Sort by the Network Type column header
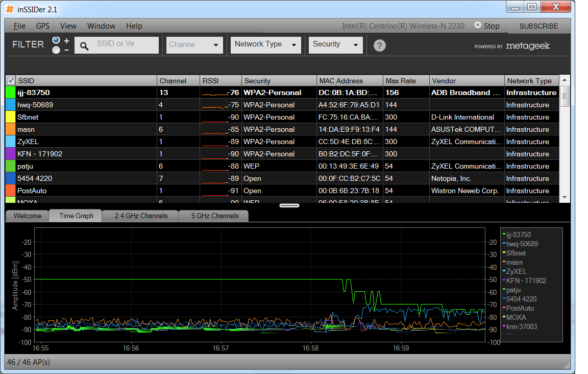The height and width of the screenshot is (374, 588). point(531,81)
